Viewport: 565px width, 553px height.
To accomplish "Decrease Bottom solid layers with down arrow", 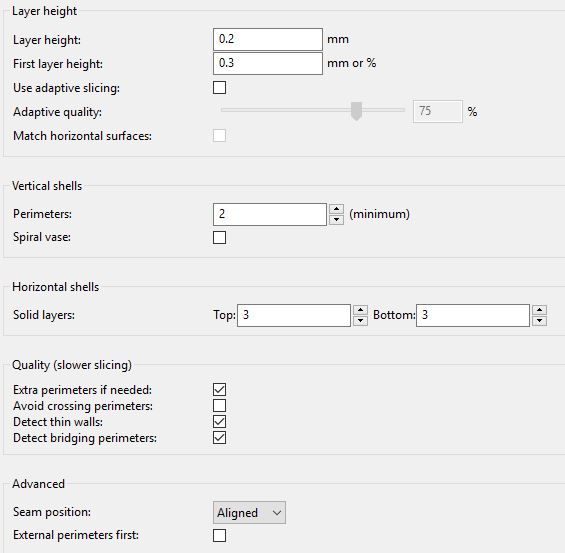I will 539,320.
